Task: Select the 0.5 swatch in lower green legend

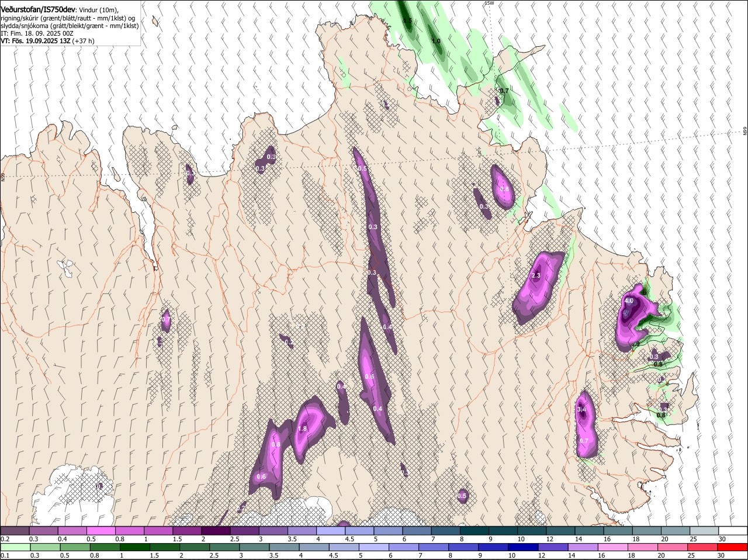Action: point(75,547)
